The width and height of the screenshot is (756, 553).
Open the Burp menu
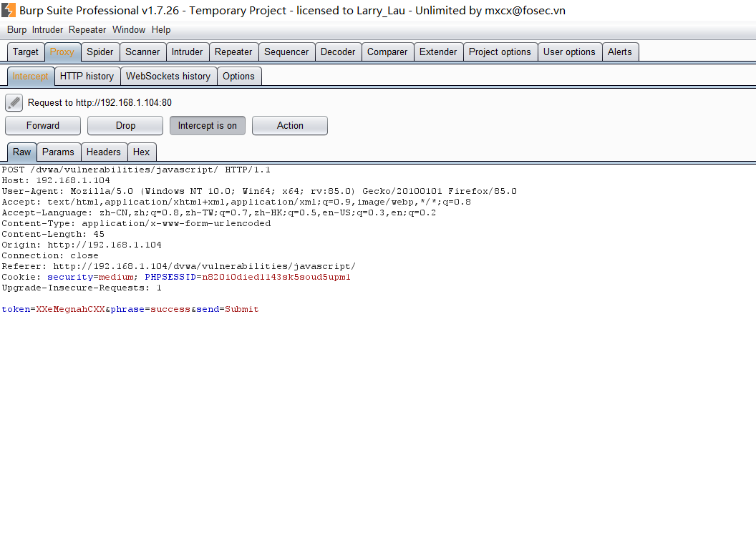click(16, 29)
